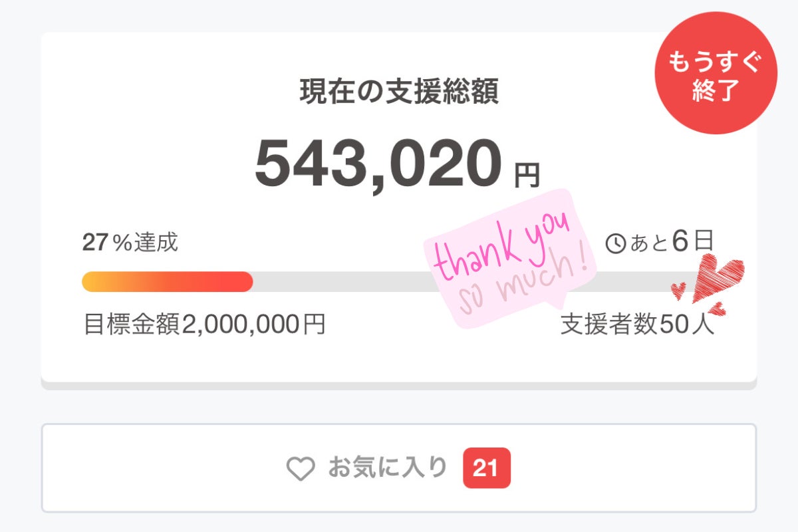Add project to favorites with お気に入り button
The width and height of the screenshot is (798, 532).
click(399, 468)
